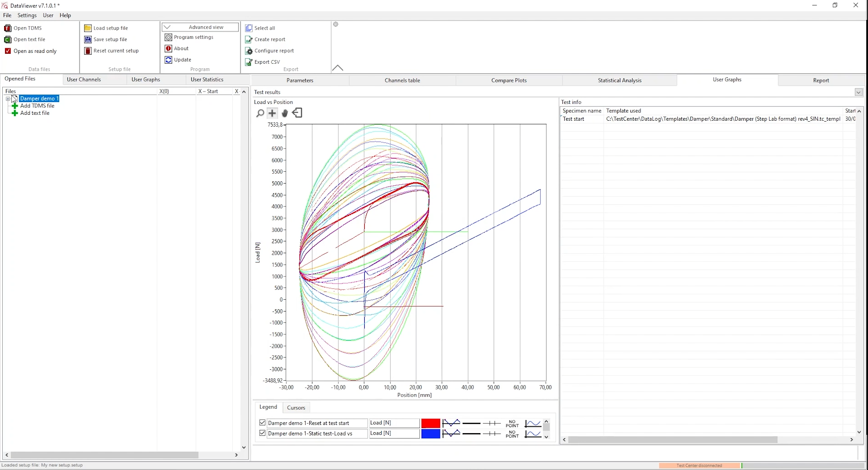Image resolution: width=868 pixels, height=470 pixels.
Task: Switch to the Statistical Analysis tab
Action: [619, 80]
